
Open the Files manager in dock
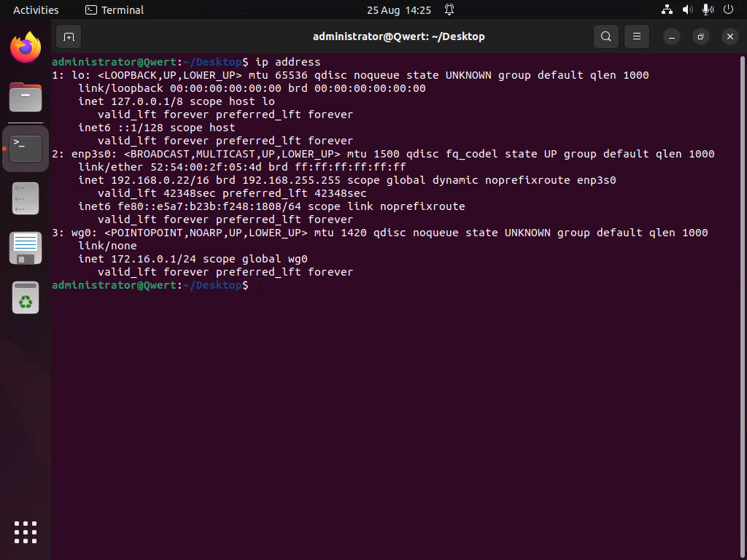pyautogui.click(x=26, y=97)
